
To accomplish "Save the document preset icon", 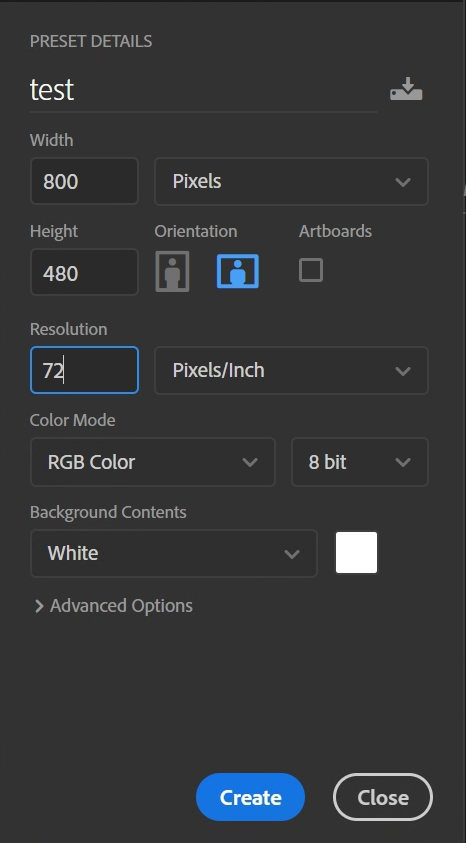I will coord(406,89).
